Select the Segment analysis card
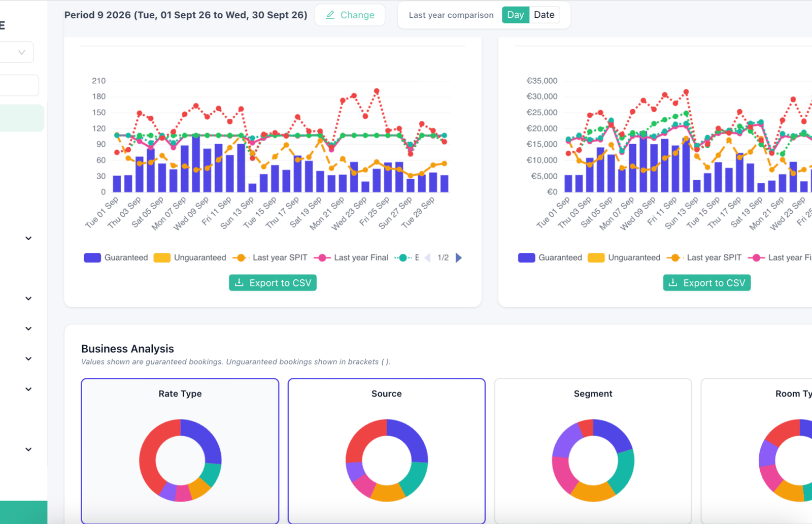The width and height of the screenshot is (812, 524). tap(593, 451)
